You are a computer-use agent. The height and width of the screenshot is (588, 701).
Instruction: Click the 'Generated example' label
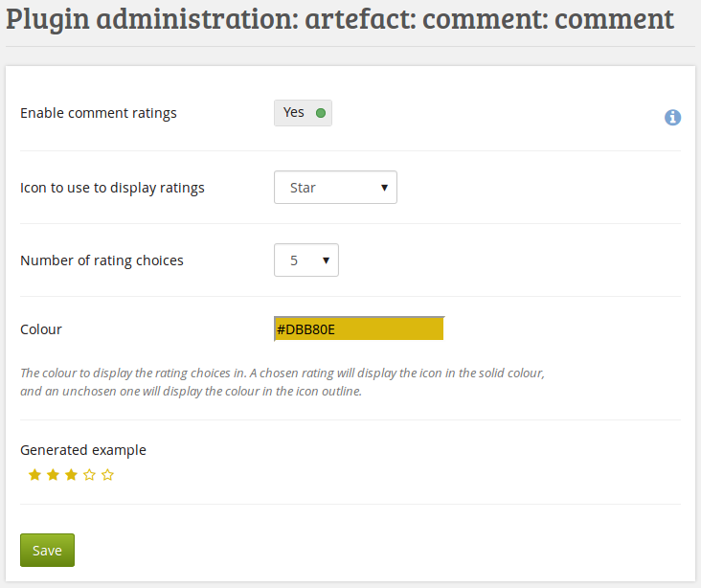[x=83, y=450]
